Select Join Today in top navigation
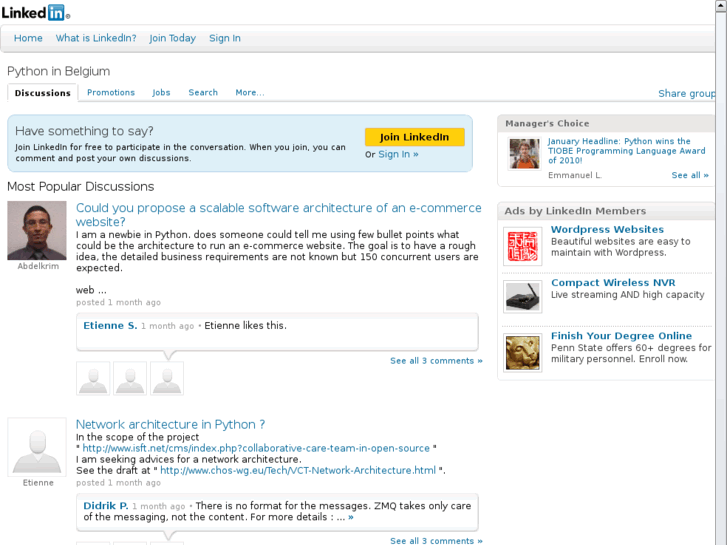This screenshot has width=727, height=545. click(x=172, y=38)
